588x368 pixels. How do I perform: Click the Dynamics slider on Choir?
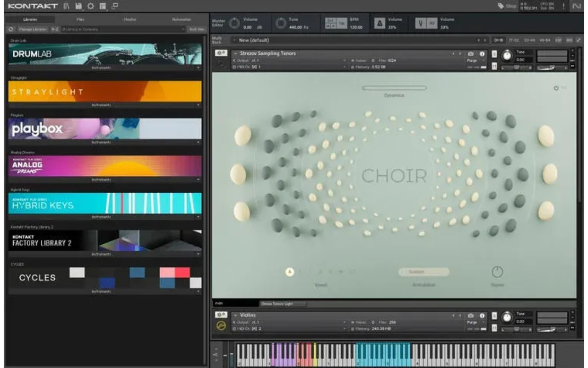pos(394,88)
